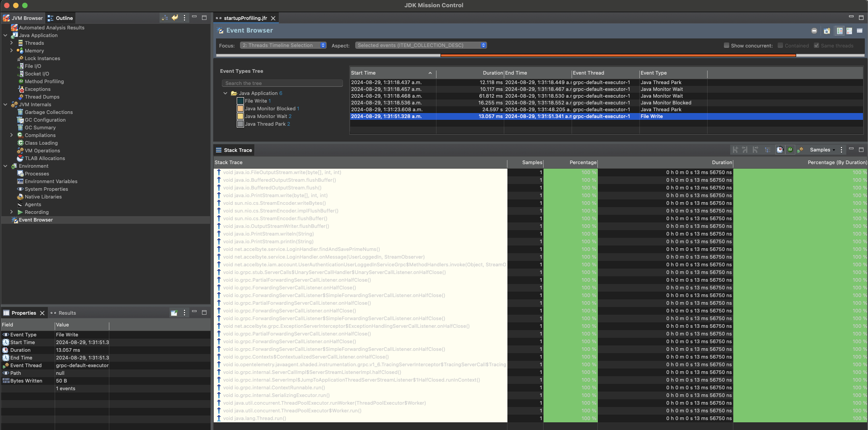Open Automated Analysis Results page
Image resolution: width=868 pixels, height=430 pixels.
52,28
